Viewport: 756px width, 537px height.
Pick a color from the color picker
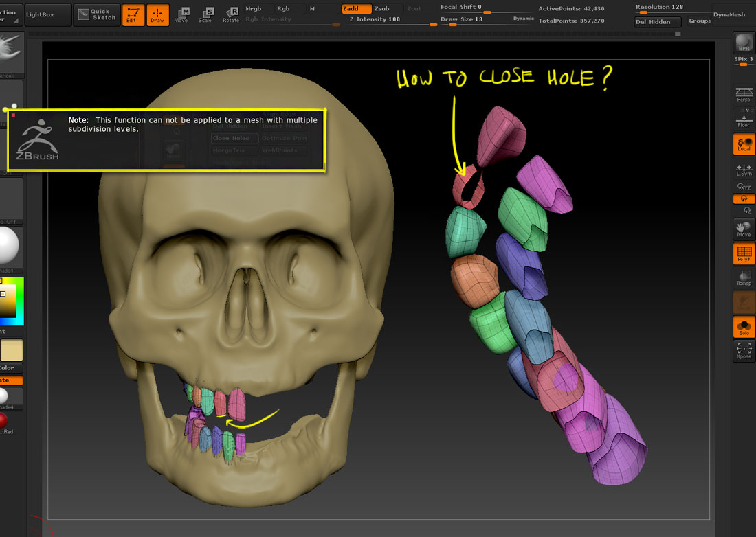click(x=12, y=301)
